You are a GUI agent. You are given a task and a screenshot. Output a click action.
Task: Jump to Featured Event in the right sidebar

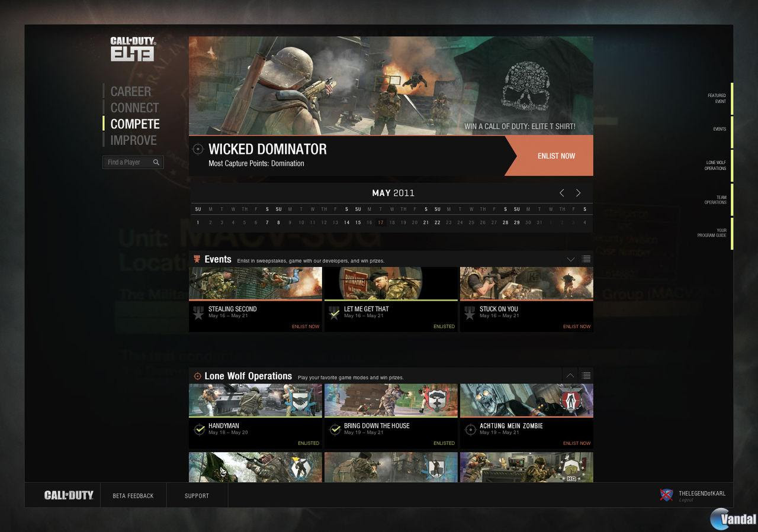click(717, 98)
